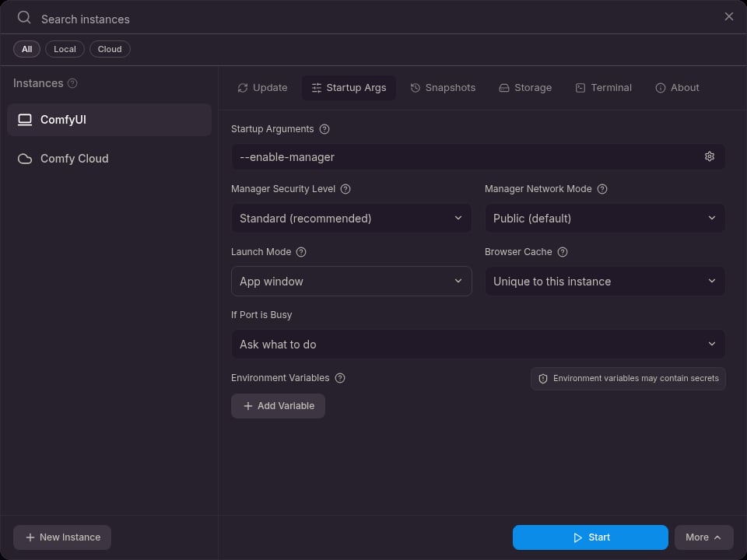
Task: Expand the More actions menu
Action: [x=703, y=537]
